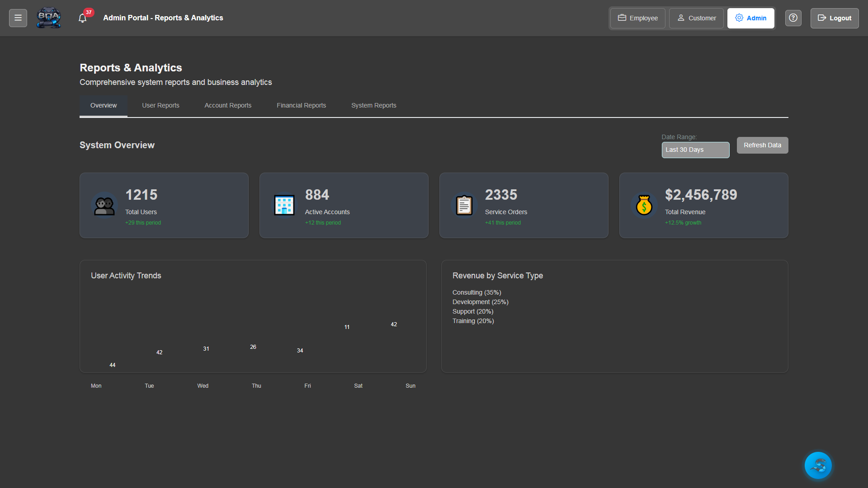Select the Active Accounts building icon

(x=284, y=205)
